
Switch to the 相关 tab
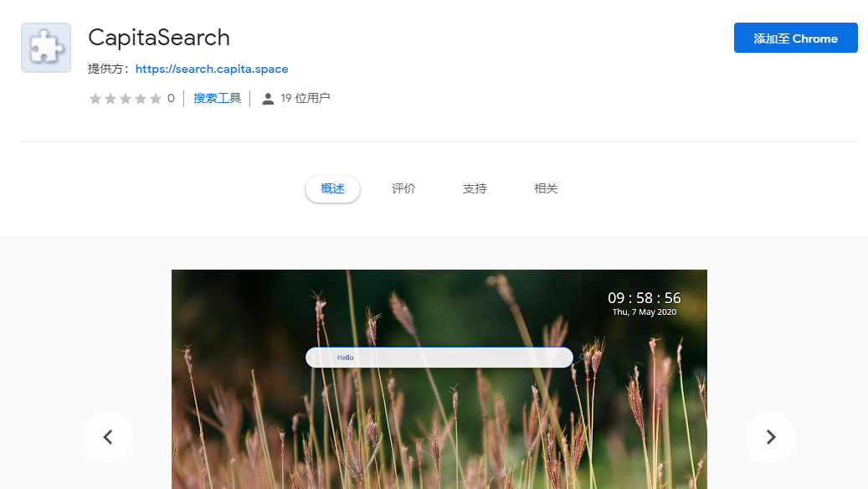[x=545, y=189]
